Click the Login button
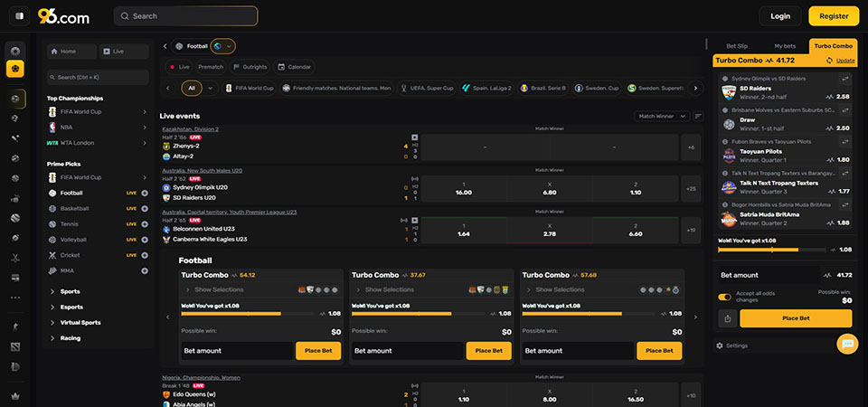 (780, 16)
